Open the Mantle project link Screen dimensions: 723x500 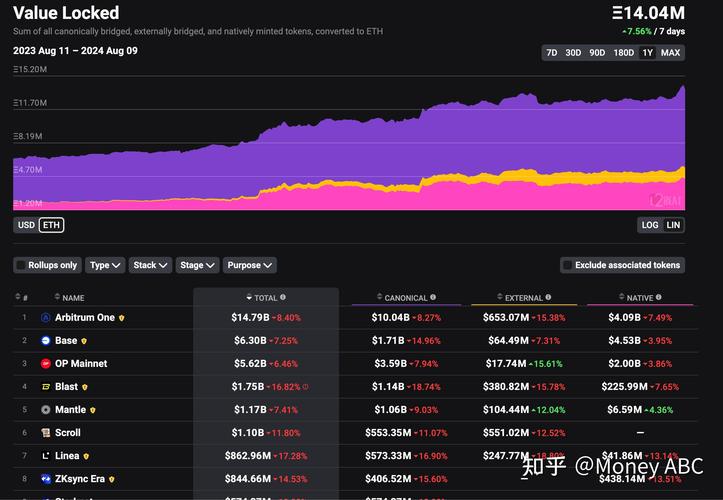click(71, 410)
